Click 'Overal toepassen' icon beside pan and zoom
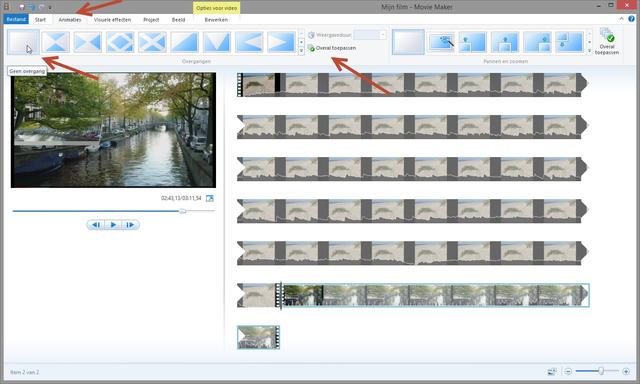 click(607, 41)
